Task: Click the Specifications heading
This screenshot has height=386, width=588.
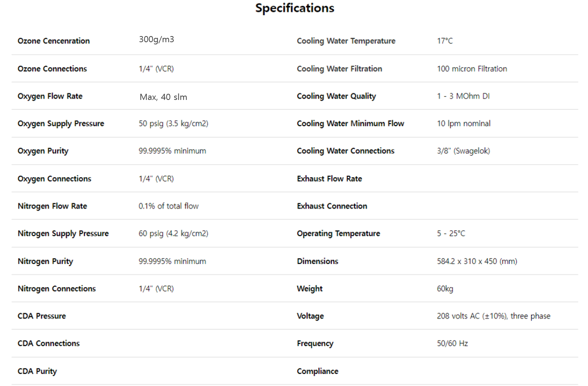Action: pyautogui.click(x=295, y=8)
